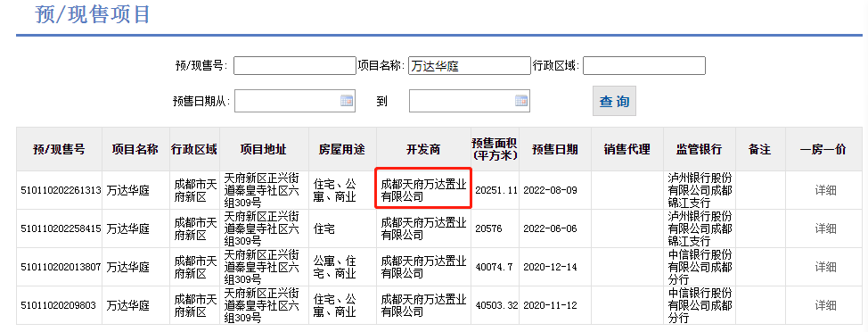
Task: Open 详细 link for presale 510110202013807
Action: pos(825,267)
